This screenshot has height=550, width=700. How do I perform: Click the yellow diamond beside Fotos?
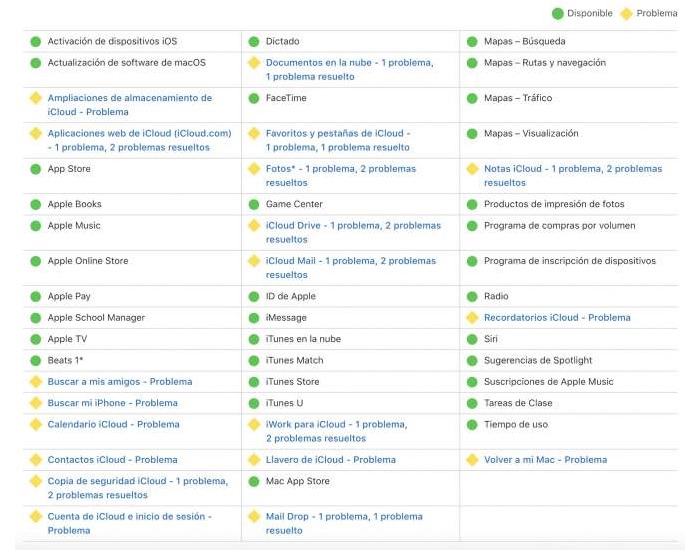coord(254,169)
